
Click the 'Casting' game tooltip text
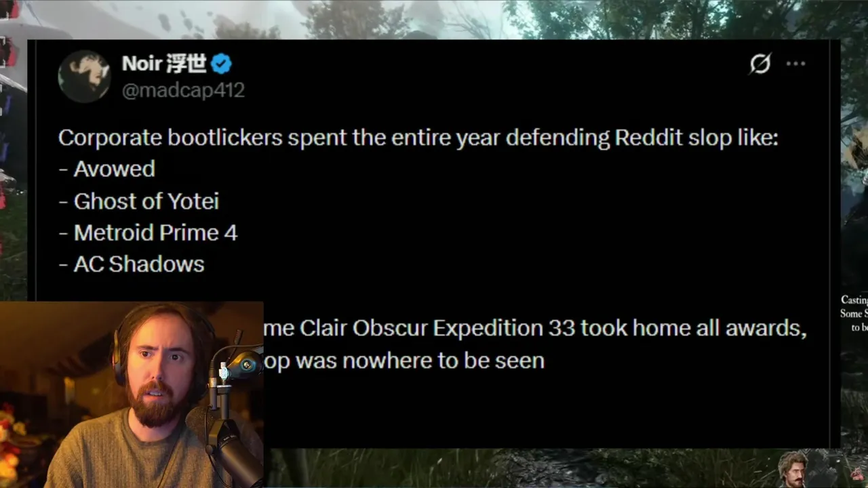(854, 300)
